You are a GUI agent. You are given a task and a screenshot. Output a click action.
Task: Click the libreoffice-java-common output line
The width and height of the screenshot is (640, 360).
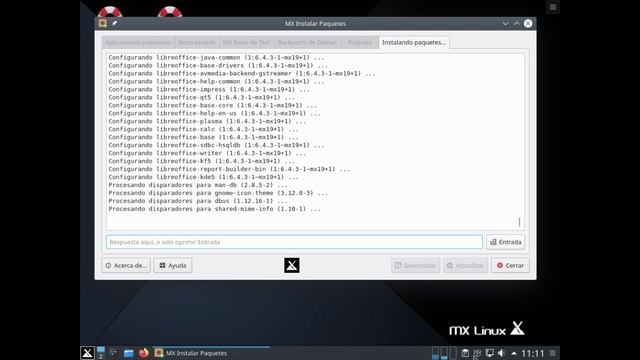point(216,58)
